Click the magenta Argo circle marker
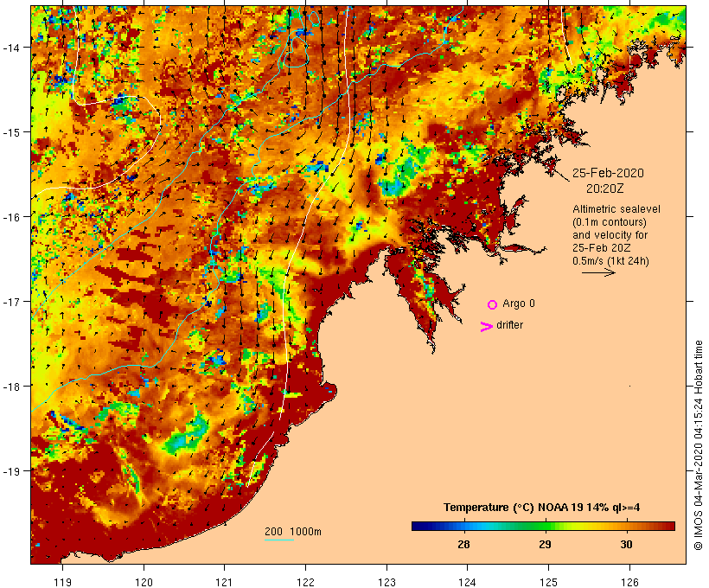 (493, 304)
